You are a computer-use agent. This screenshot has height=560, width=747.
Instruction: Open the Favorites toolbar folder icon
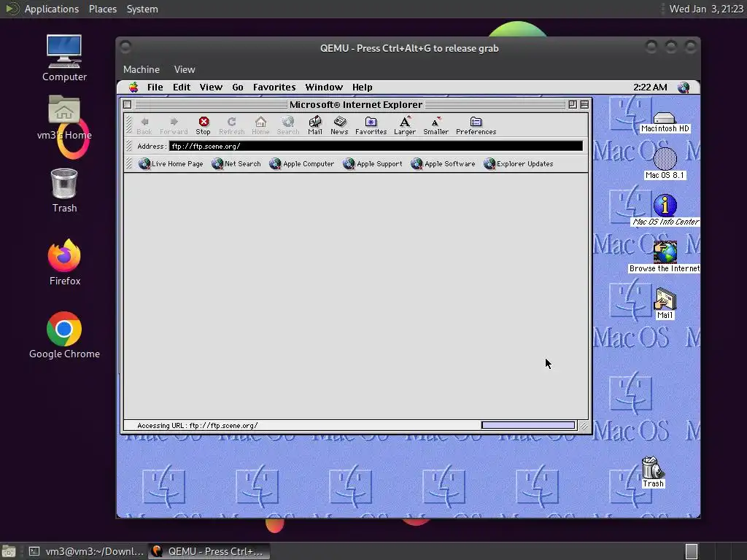pyautogui.click(x=371, y=125)
